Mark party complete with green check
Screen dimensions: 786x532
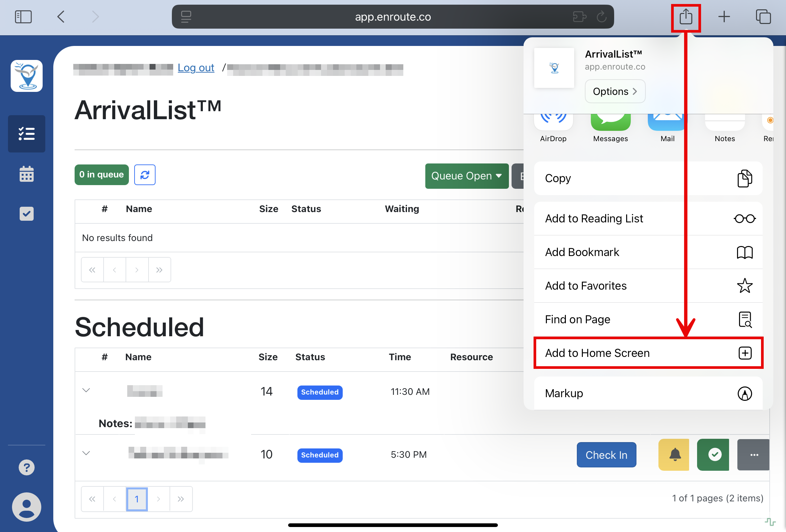coord(713,455)
